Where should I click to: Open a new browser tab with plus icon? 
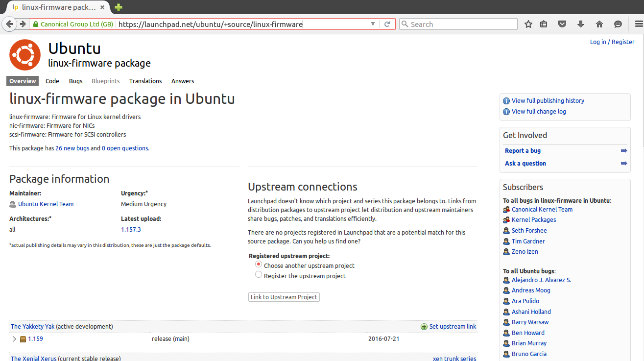(118, 7)
